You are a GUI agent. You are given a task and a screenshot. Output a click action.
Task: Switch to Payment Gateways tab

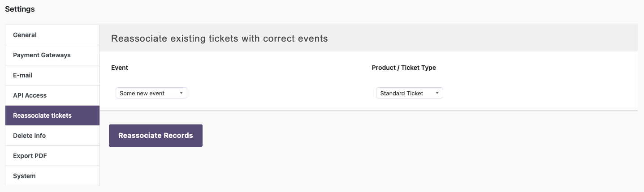click(42, 55)
